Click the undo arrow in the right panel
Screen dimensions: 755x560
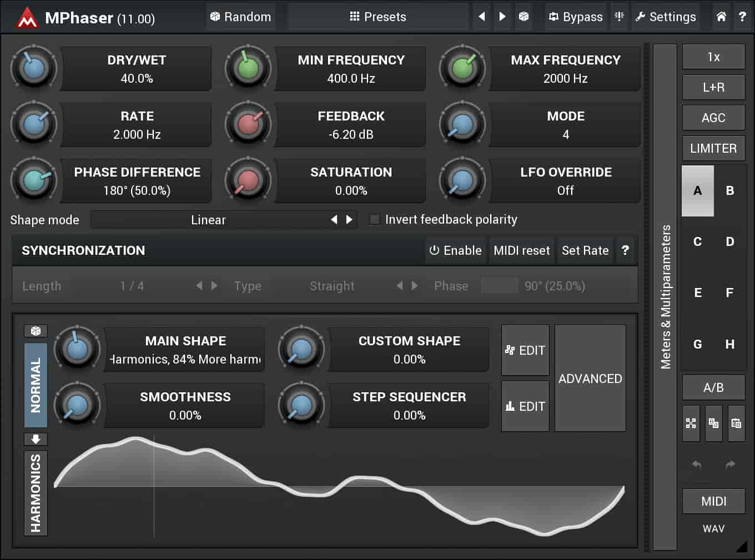click(696, 466)
